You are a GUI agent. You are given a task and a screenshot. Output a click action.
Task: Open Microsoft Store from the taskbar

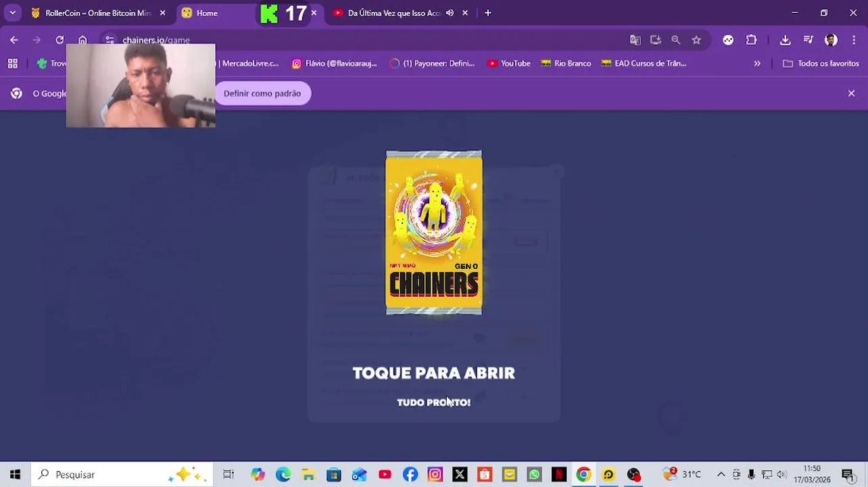point(334,474)
